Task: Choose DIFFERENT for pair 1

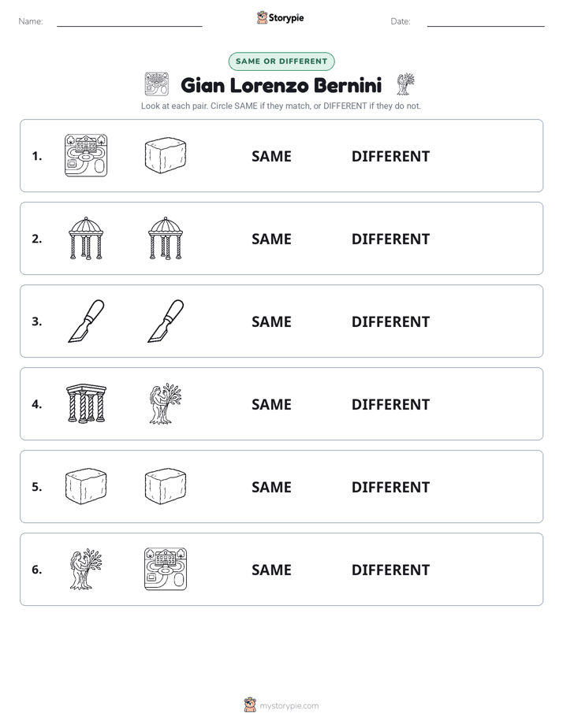Action: tap(390, 157)
